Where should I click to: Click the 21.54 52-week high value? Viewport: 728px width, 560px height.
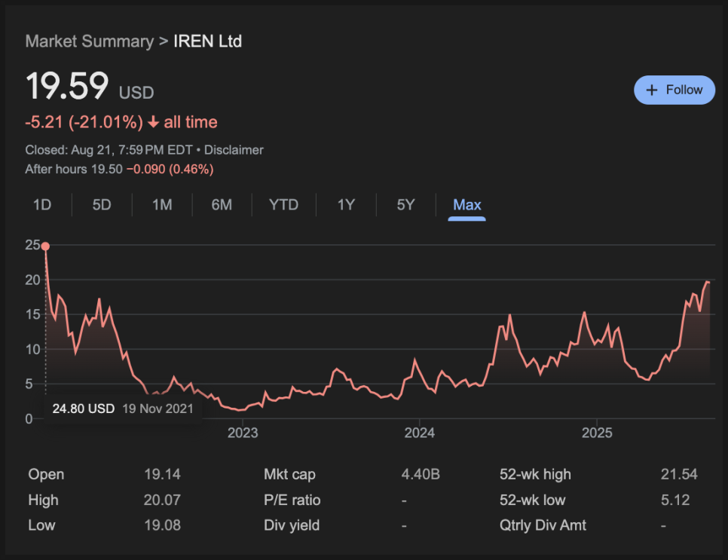679,474
